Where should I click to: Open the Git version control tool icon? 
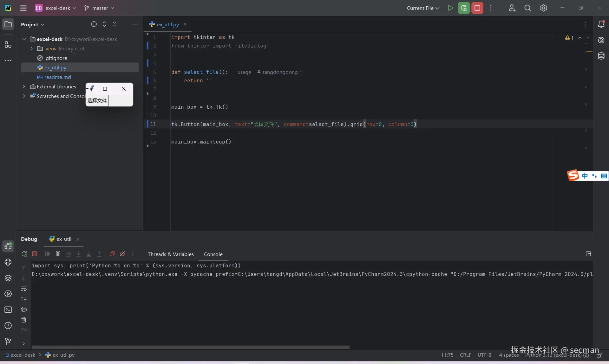pyautogui.click(x=8, y=341)
